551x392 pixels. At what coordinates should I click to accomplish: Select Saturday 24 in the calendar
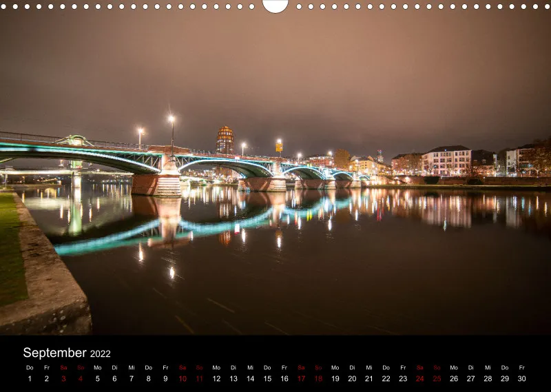[x=420, y=379]
